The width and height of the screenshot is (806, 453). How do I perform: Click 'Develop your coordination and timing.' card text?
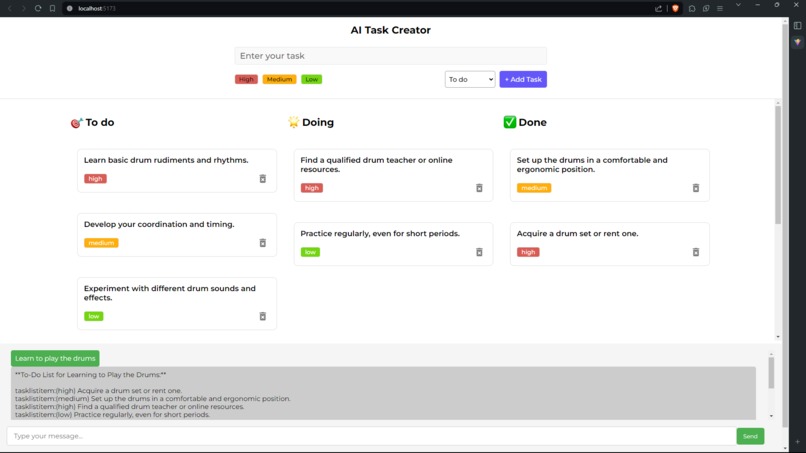pyautogui.click(x=159, y=224)
